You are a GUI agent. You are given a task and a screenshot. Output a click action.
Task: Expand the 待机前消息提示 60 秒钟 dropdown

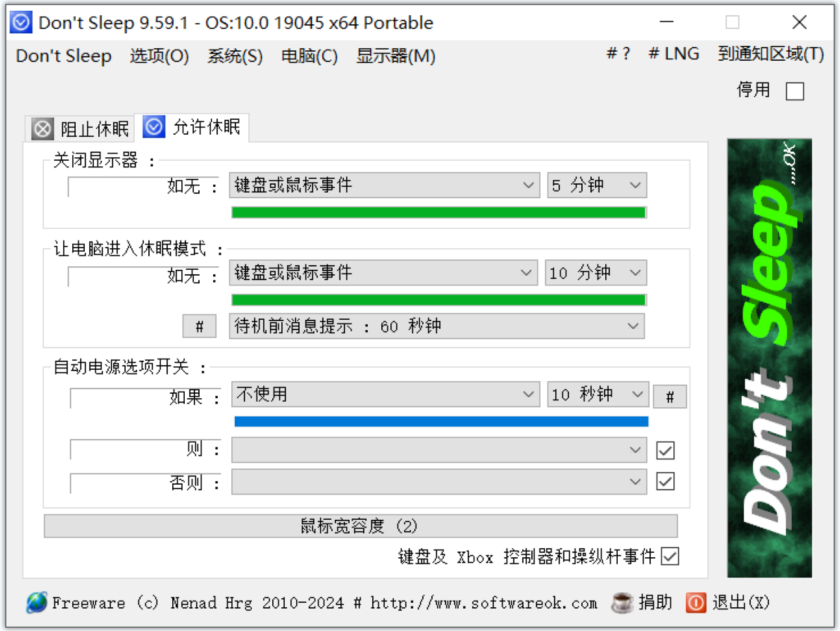[x=437, y=326]
